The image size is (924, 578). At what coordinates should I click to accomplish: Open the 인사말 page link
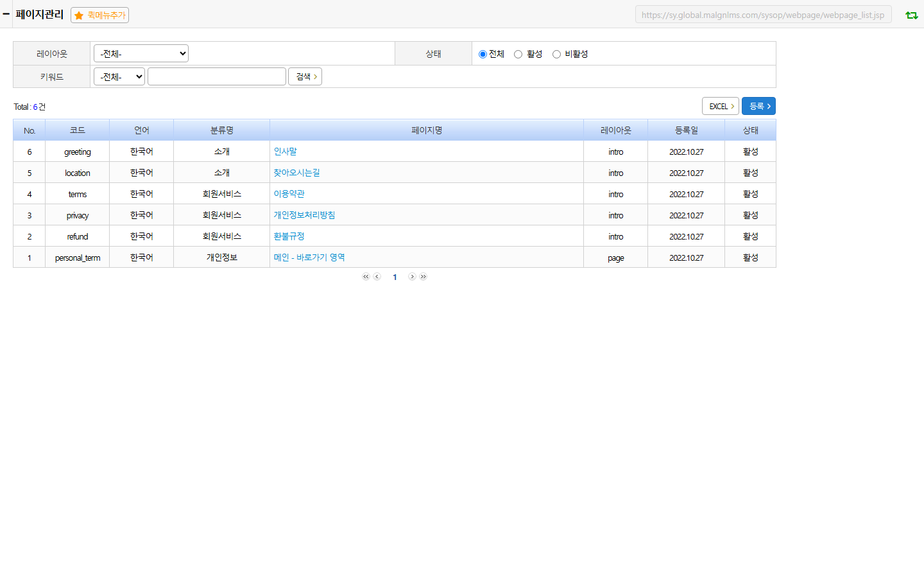click(286, 152)
